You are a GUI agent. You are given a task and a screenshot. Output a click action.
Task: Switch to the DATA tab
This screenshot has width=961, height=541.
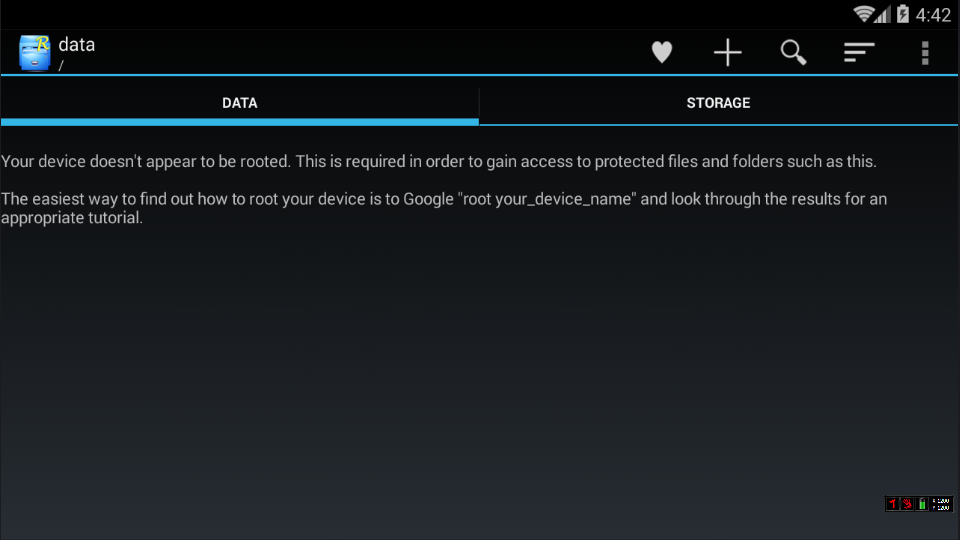[240, 103]
